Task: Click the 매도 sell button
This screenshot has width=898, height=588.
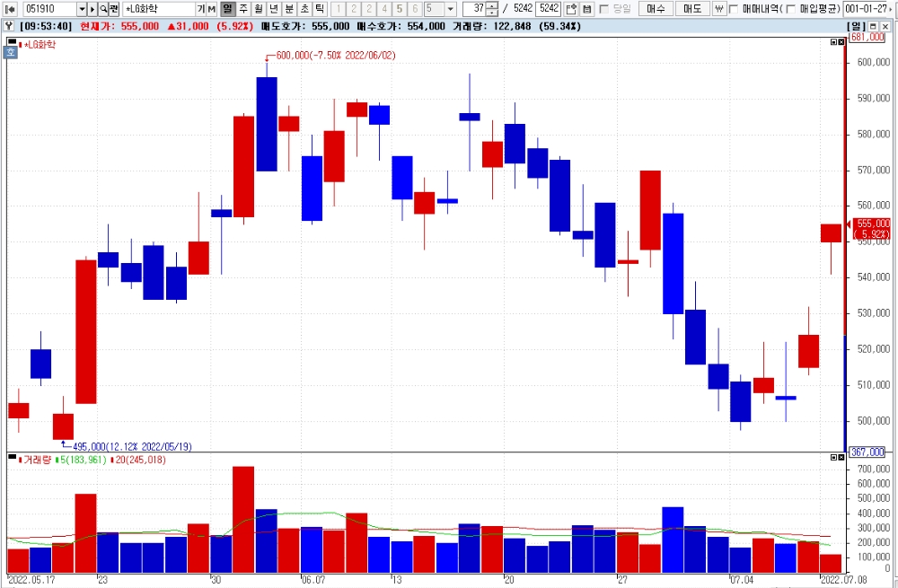Action: tap(692, 9)
